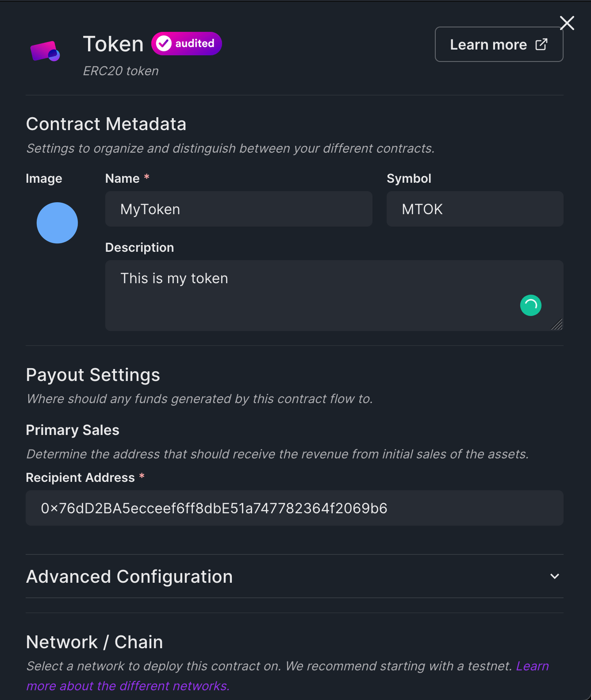Click the Contract Metadata section heading
The image size is (591, 700).
(106, 124)
